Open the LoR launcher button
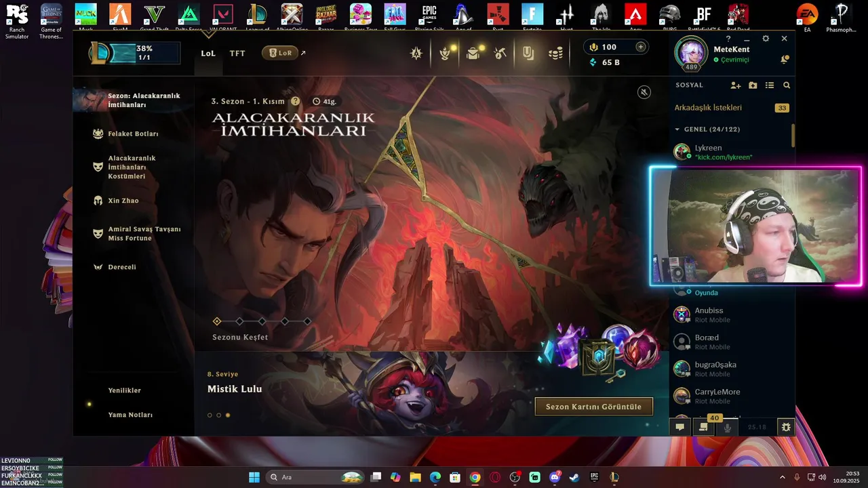Image resolution: width=868 pixels, height=488 pixels. tap(280, 53)
